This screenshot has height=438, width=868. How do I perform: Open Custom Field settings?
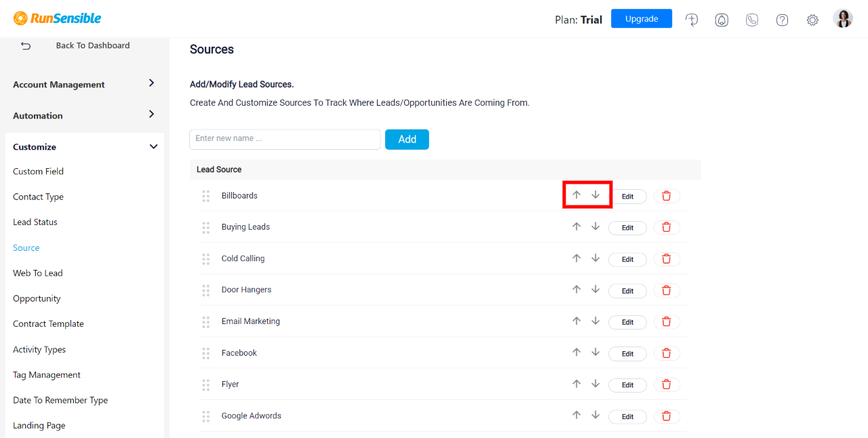coord(38,172)
